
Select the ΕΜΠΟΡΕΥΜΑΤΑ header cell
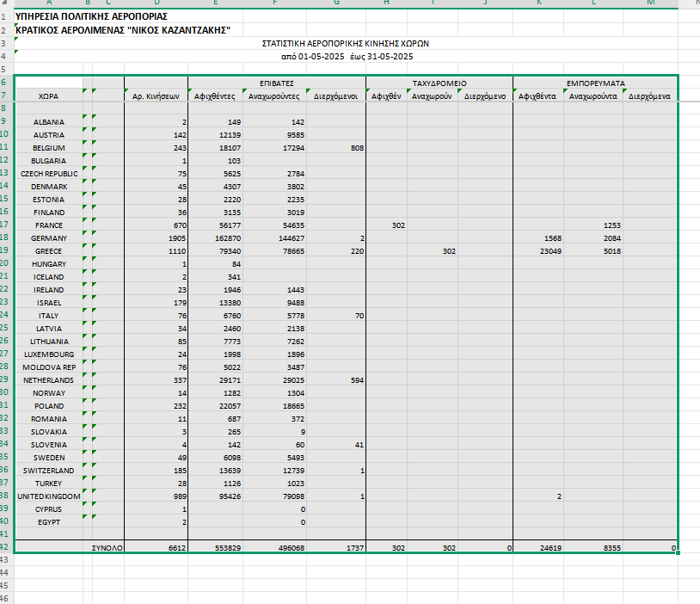coord(595,83)
